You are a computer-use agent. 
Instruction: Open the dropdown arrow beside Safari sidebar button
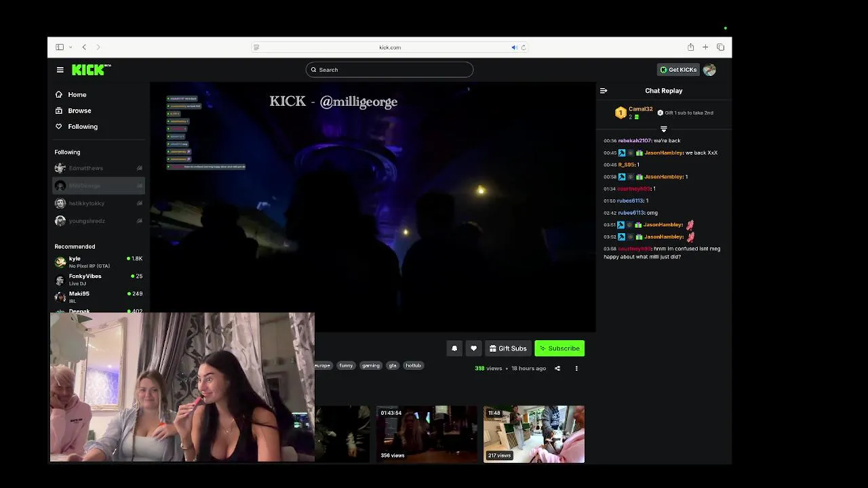(71, 47)
